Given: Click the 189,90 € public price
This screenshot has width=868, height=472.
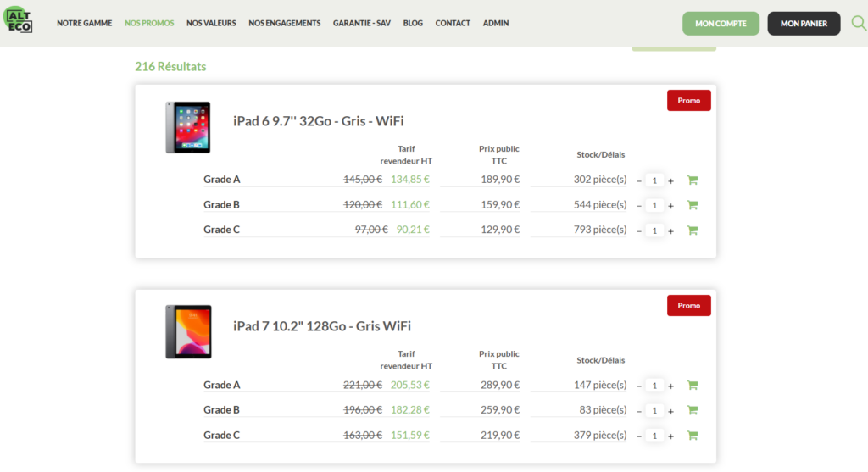Looking at the screenshot, I should coord(500,180).
